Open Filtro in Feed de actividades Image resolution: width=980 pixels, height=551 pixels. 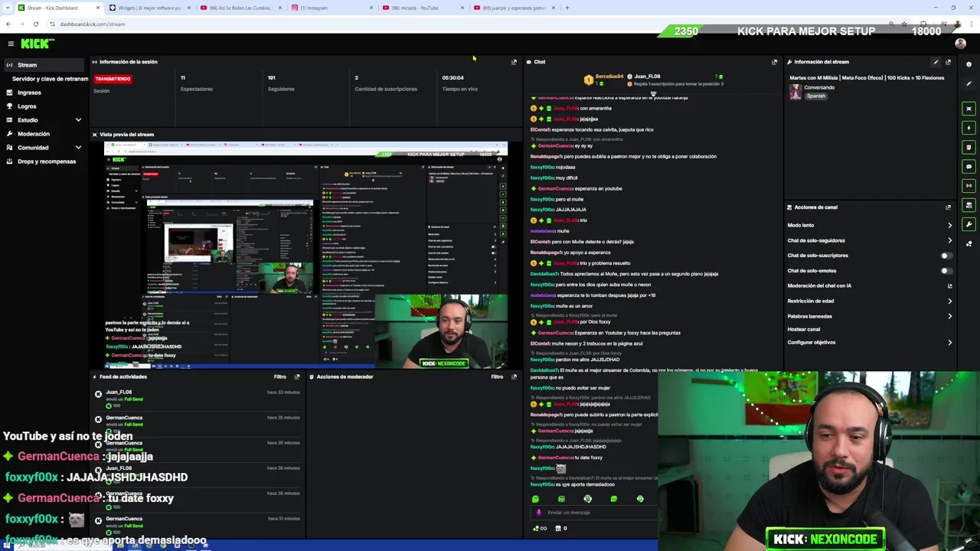(280, 377)
